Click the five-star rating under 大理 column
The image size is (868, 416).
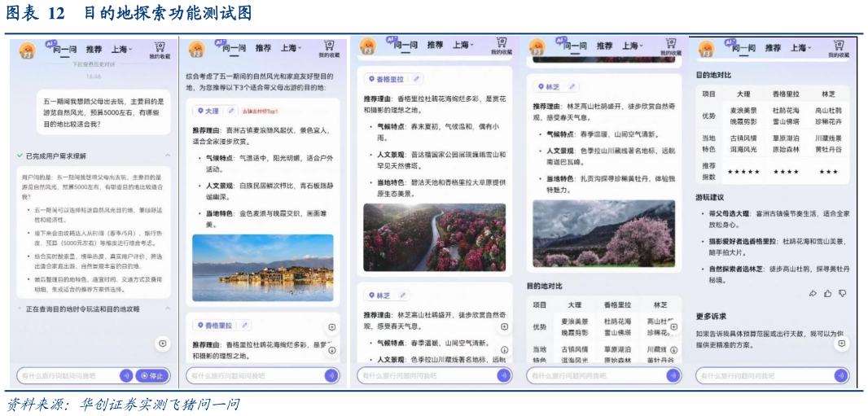coord(743,172)
